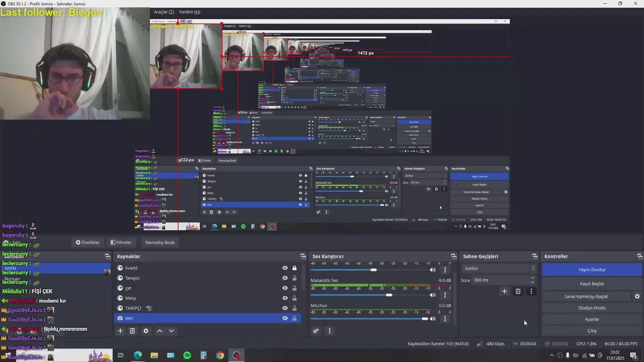644x362 pixels.
Task: Open the Araçlar menu
Action: pyautogui.click(x=164, y=12)
